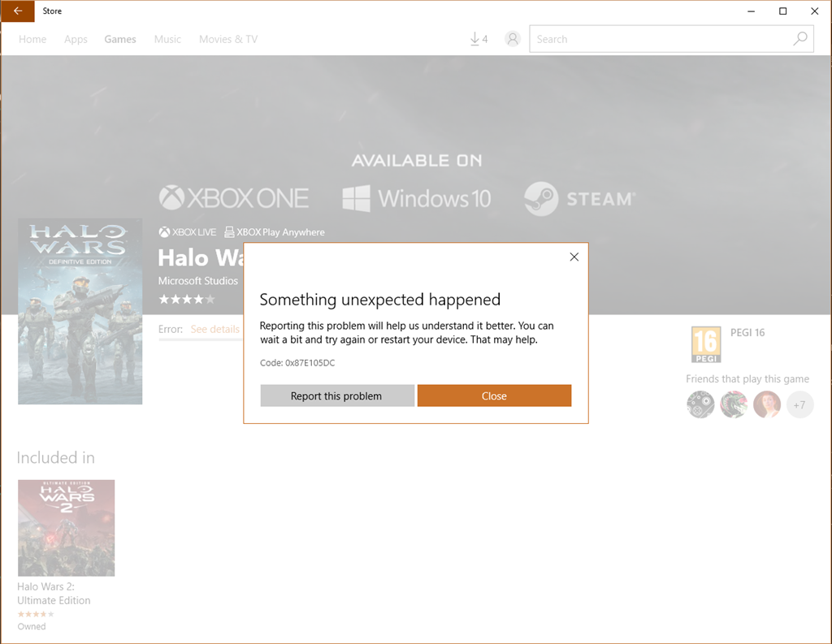832x644 pixels.
Task: Click the Microsoft Studios publisher link
Action: pyautogui.click(x=198, y=281)
